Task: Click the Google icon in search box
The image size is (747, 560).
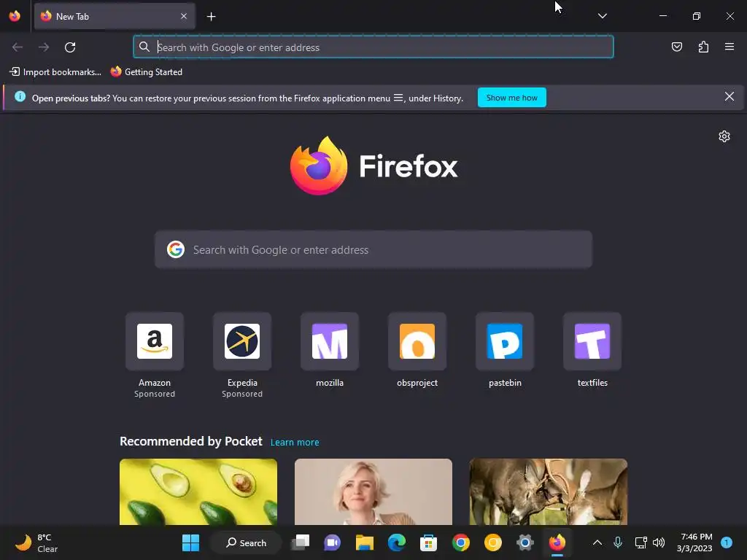Action: click(176, 249)
